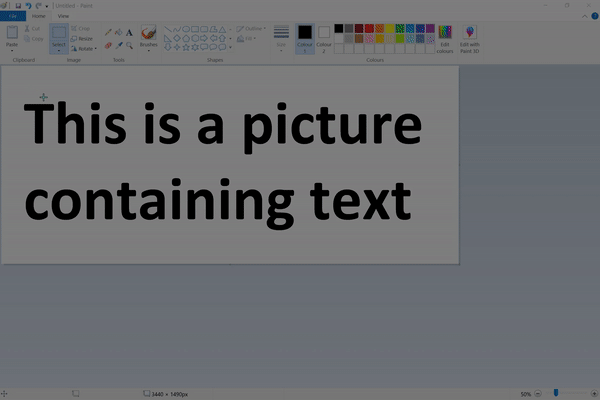Image resolution: width=600 pixels, height=400 pixels.
Task: Choose the Oval callout shape
Action: pos(213,47)
